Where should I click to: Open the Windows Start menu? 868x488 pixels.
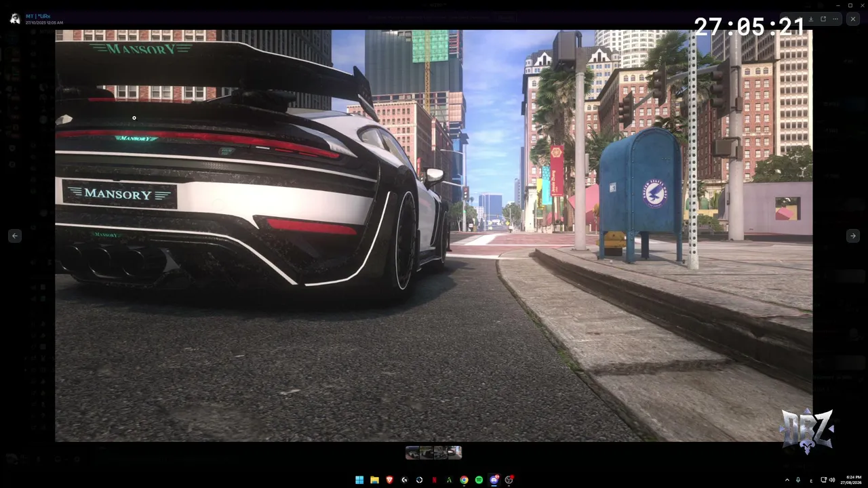pos(359,480)
